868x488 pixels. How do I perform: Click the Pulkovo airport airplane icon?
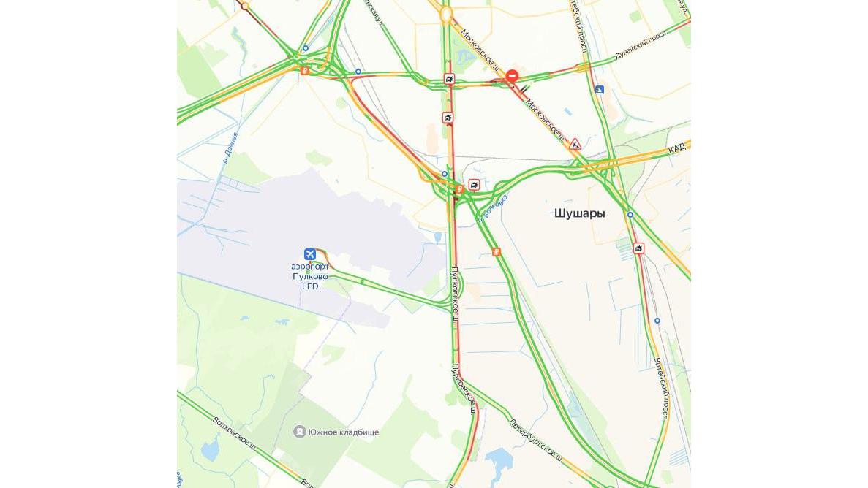[310, 254]
